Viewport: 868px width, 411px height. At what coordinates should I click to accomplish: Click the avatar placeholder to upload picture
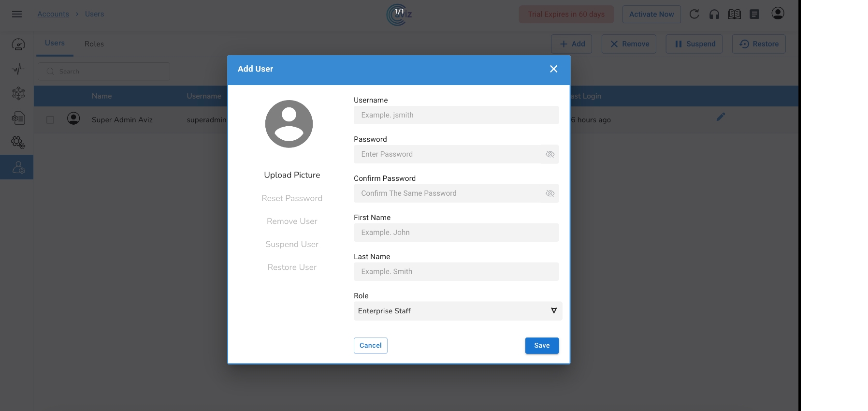coord(289,124)
